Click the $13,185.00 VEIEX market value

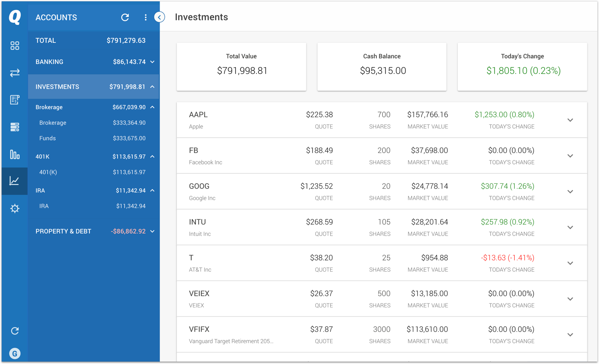429,294
